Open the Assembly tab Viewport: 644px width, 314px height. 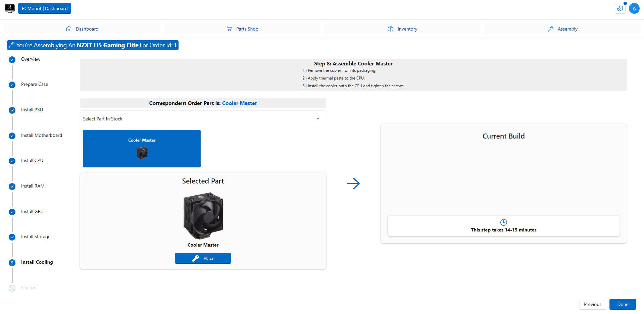562,29
